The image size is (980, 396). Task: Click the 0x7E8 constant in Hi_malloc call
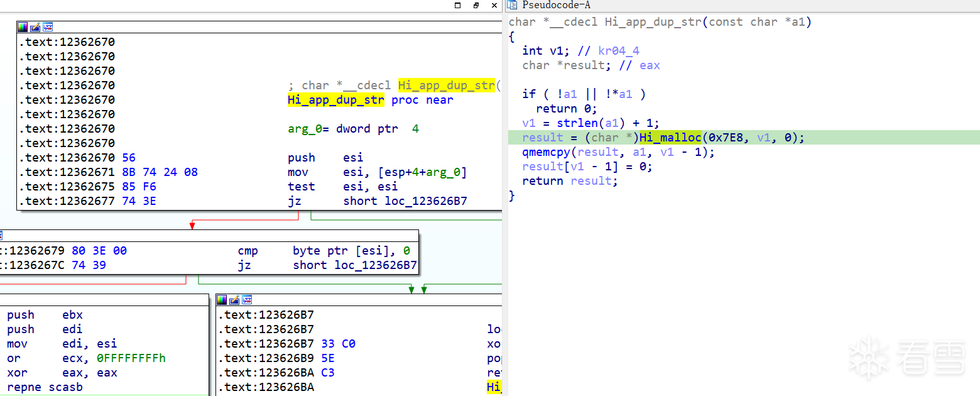[726, 138]
